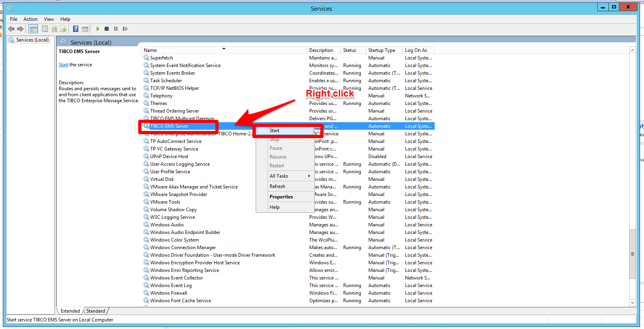Select the Volume Shadow Copy row
Image resolution: width=644 pixels, height=329 pixels.
(288, 210)
